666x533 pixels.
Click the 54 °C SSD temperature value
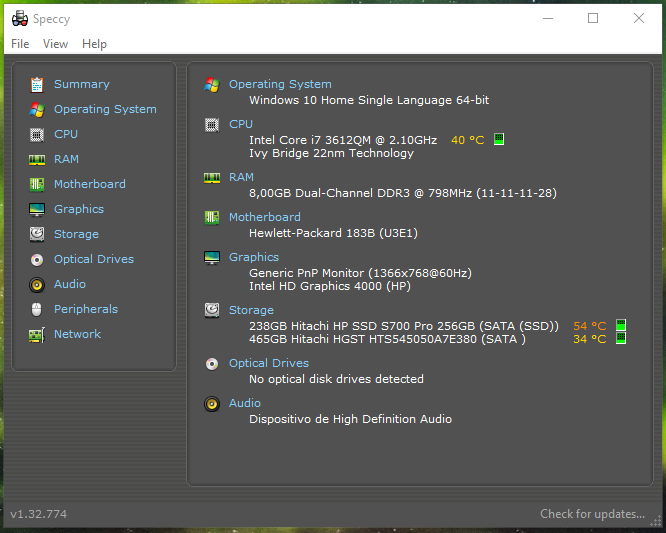590,326
